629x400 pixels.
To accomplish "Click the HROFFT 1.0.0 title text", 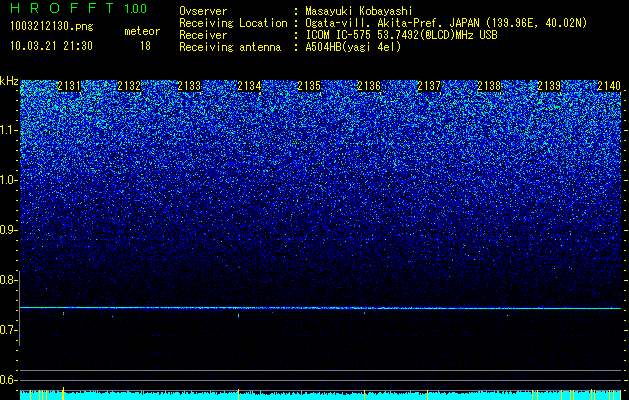I will 78,8.
